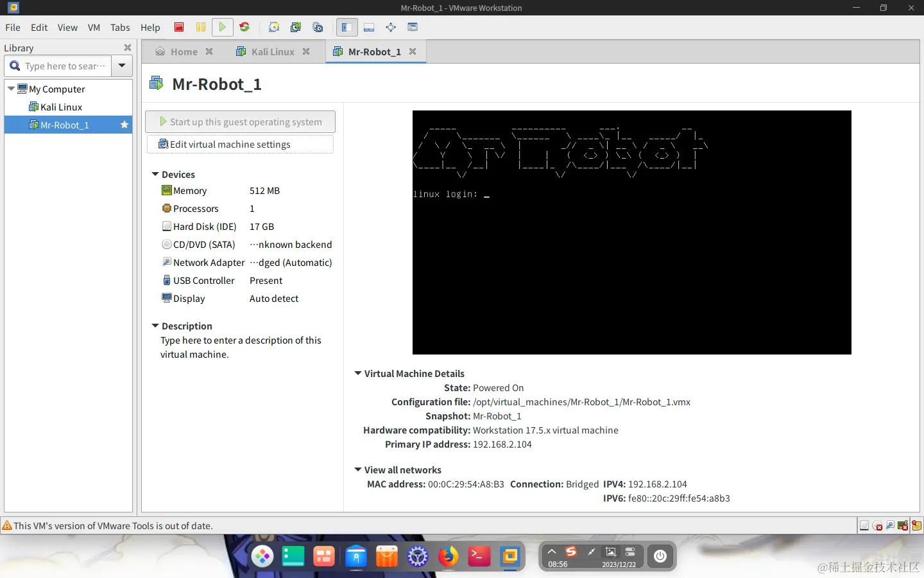Click the VMware Workstation dock icon
This screenshot has height=578, width=924.
coord(510,556)
